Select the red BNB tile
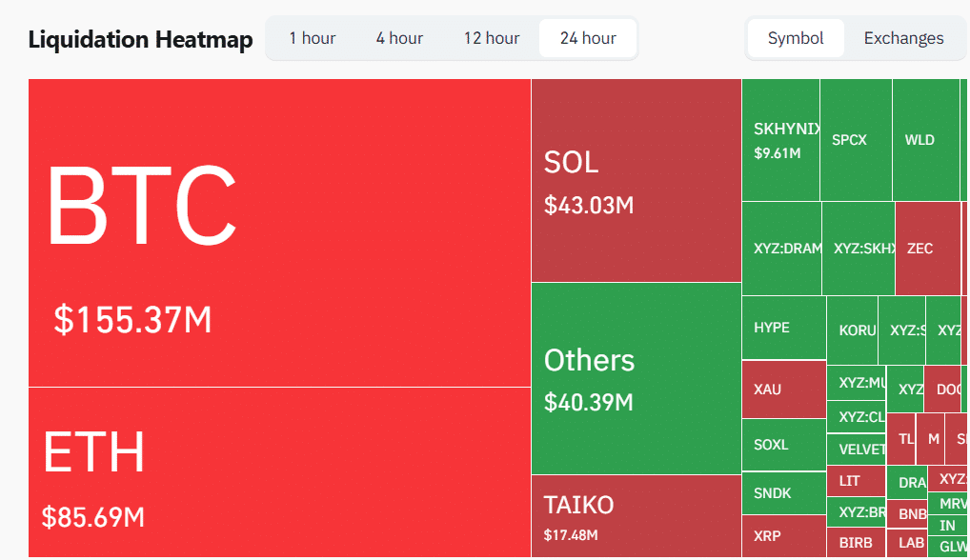The height and width of the screenshot is (560, 970). [x=907, y=513]
